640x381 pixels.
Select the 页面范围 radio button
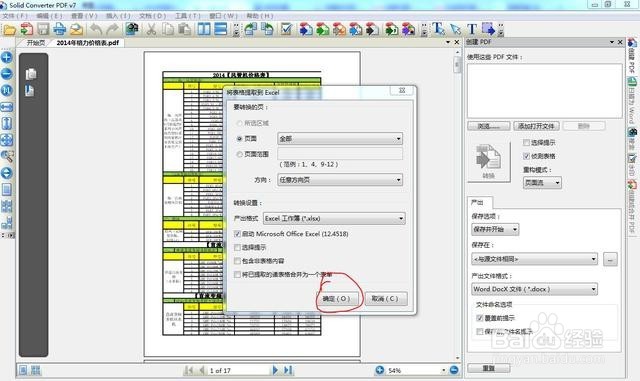[x=240, y=154]
